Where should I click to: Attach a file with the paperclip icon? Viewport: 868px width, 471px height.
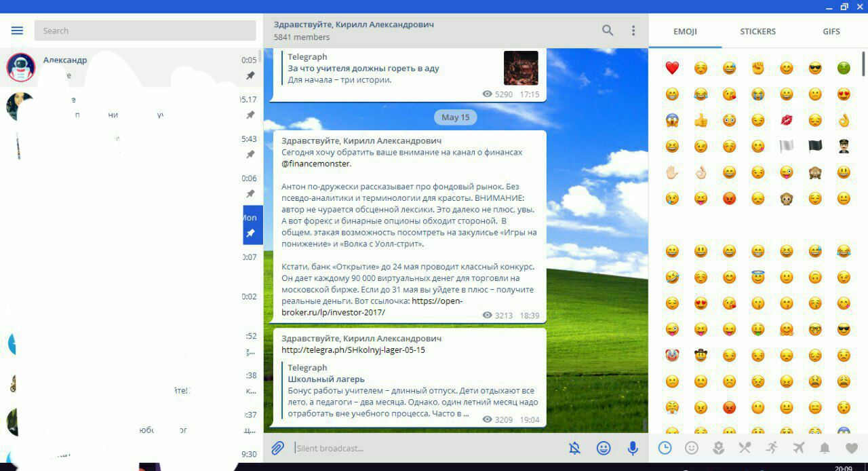277,448
